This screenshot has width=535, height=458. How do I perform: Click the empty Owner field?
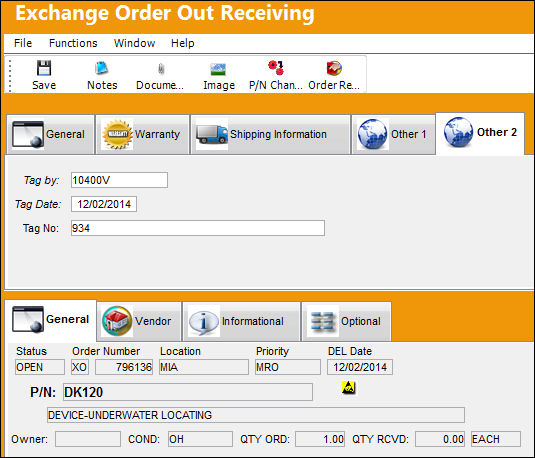pos(88,439)
